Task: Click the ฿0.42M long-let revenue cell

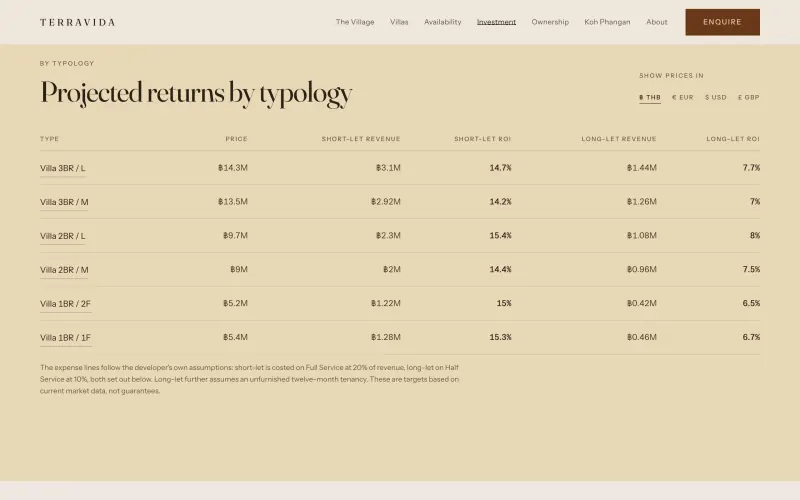Action: tap(642, 303)
